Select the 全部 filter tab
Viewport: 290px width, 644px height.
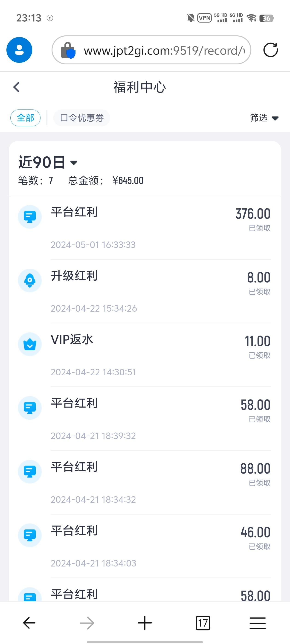pos(25,118)
